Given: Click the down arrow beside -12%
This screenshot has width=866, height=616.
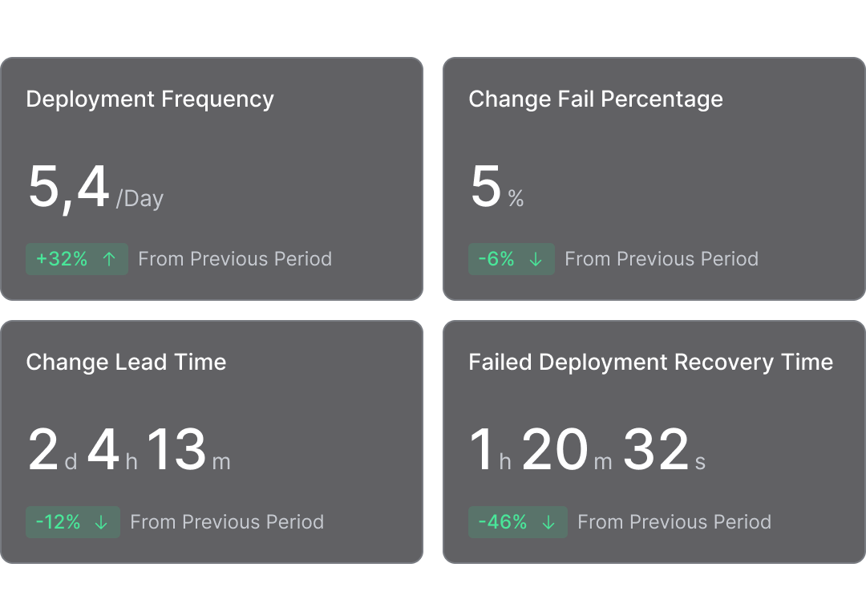Looking at the screenshot, I should pyautogui.click(x=102, y=522).
